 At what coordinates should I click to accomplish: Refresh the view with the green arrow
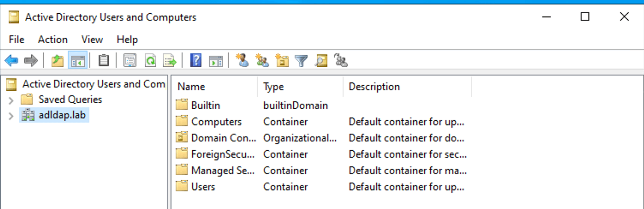coord(150,60)
